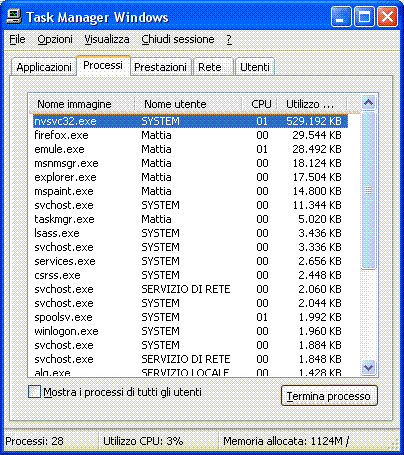
Task: Maximize the Task Manager window
Action: [x=364, y=17]
